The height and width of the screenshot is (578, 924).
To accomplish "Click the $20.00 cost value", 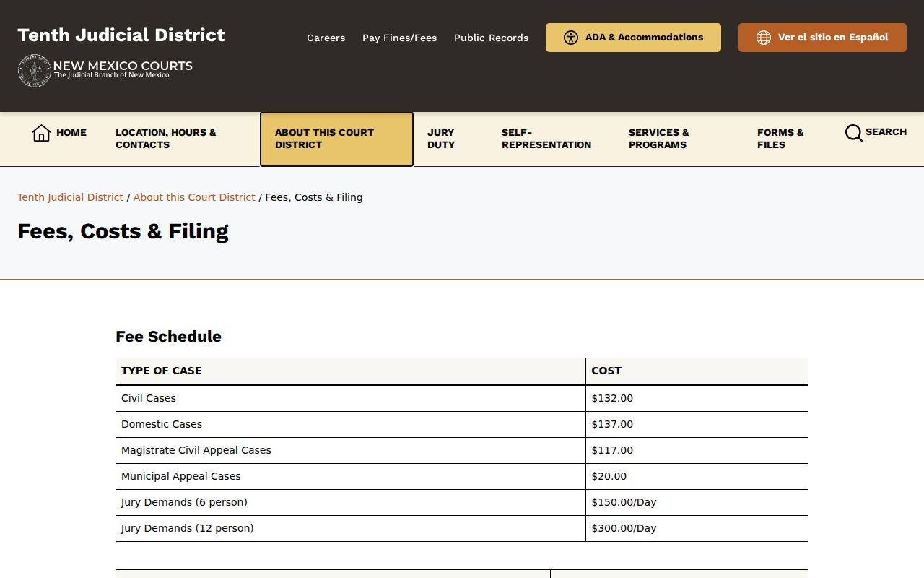I will 609,476.
